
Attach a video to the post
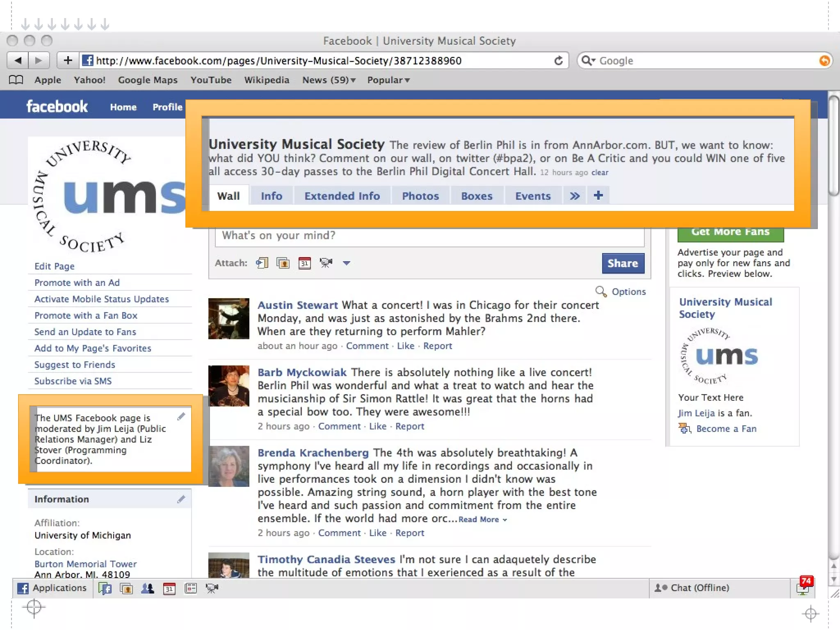tap(326, 263)
